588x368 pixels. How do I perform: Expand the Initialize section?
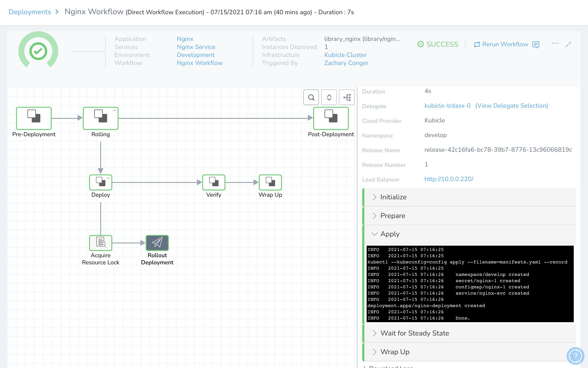coord(375,197)
